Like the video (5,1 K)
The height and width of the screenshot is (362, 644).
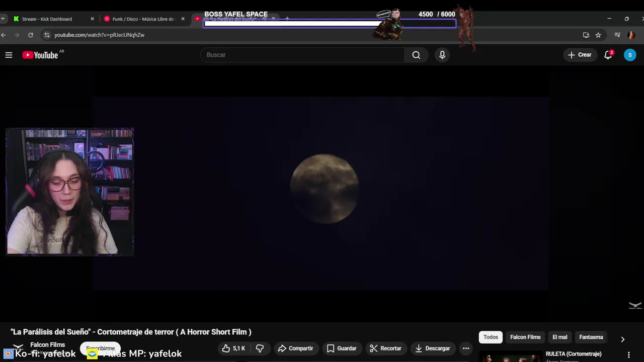point(233,348)
